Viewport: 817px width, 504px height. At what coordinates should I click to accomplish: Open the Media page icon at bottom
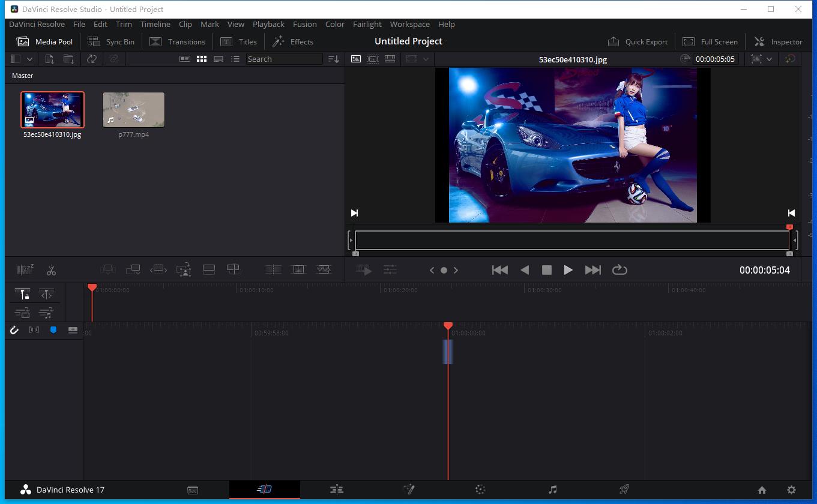click(193, 490)
